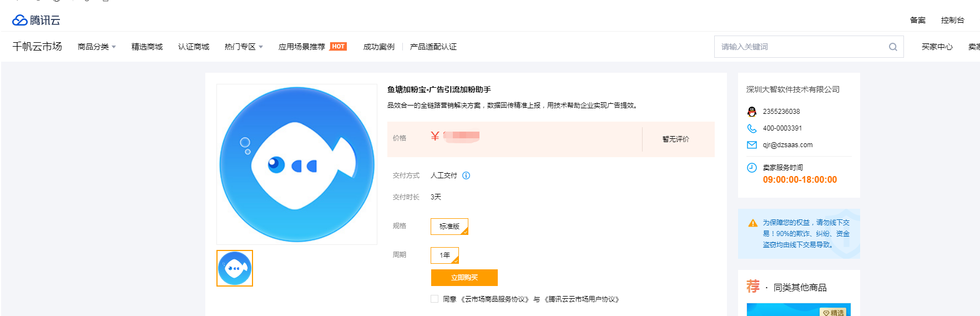Click the service hours 09:00:00-18:00:00
Image resolution: width=980 pixels, height=316 pixels.
(800, 180)
